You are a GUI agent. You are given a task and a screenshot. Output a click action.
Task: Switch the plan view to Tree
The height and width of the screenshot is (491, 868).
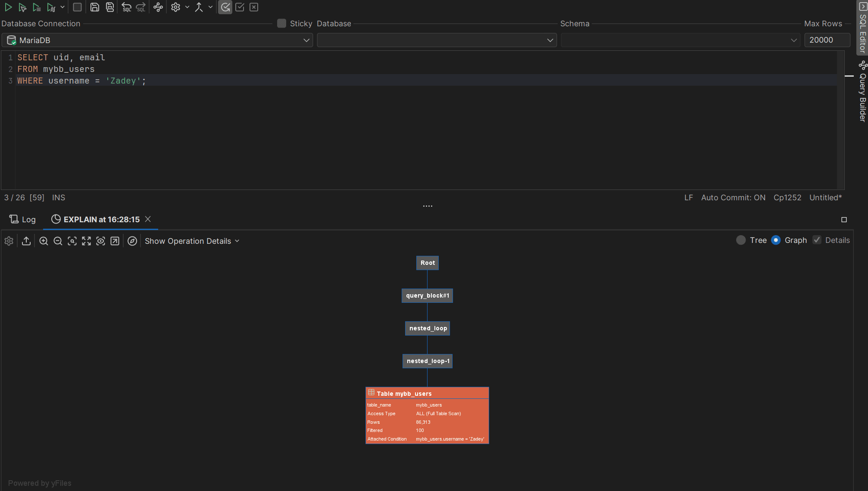point(741,240)
